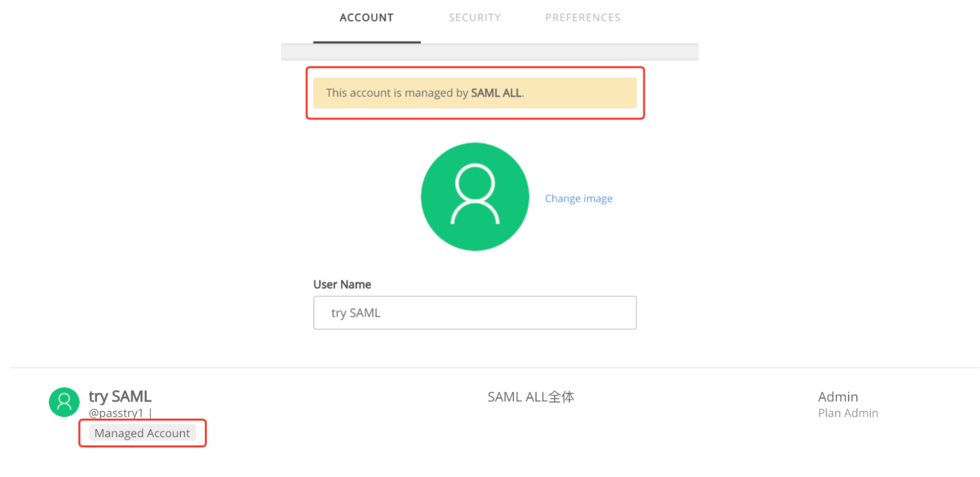
Task: Click the Admin role label
Action: (838, 397)
